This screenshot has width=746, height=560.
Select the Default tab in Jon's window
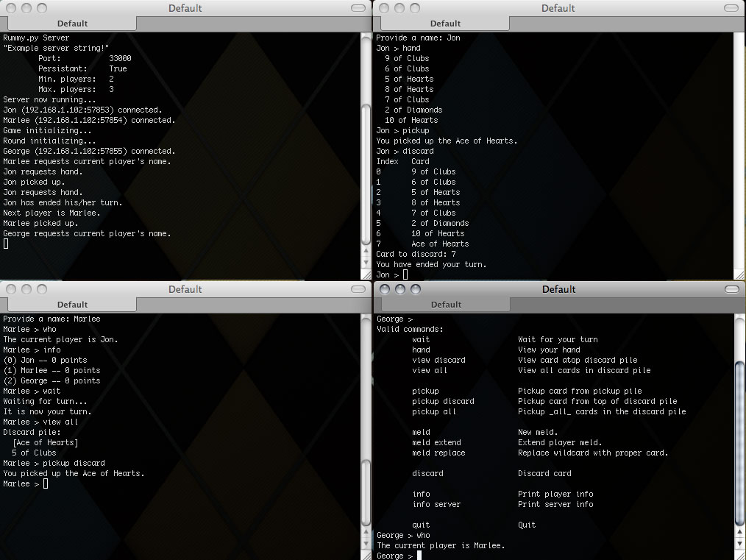click(445, 24)
